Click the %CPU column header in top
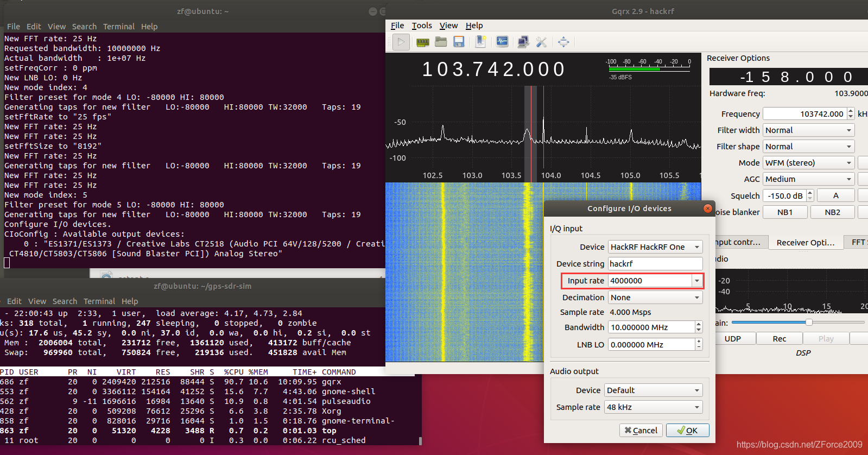The image size is (868, 455). coord(233,372)
